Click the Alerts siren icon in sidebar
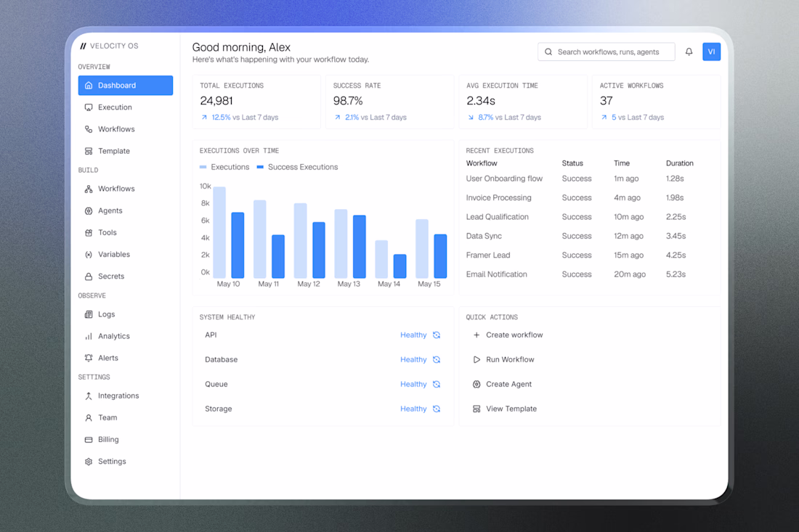 click(x=89, y=358)
